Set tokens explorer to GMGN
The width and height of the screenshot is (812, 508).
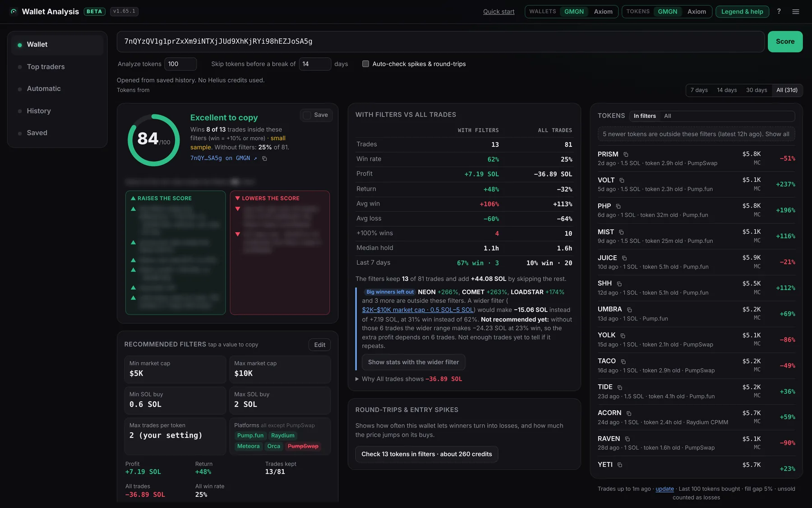[x=667, y=12]
